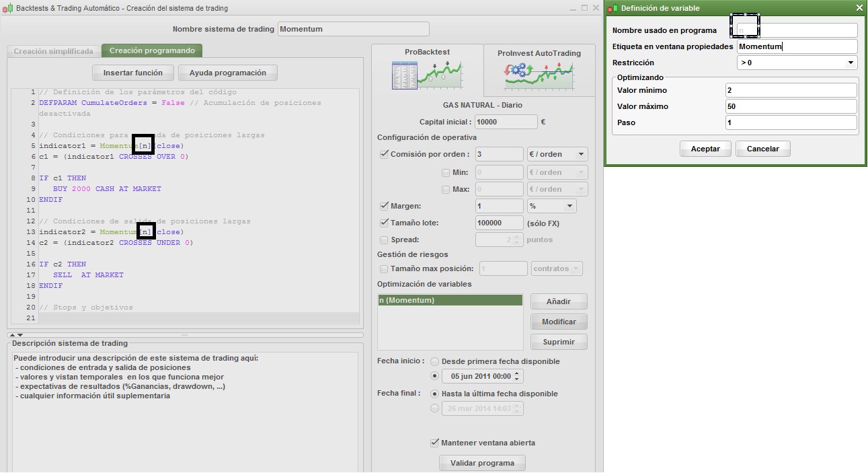Open the Margen percent unit dropdown
The width and height of the screenshot is (868, 473).
click(x=552, y=206)
